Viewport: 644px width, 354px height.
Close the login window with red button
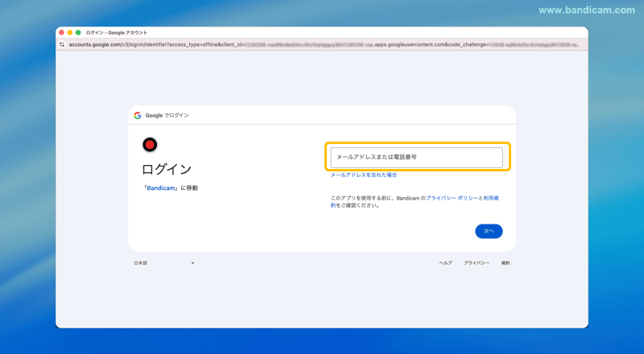tap(62, 32)
